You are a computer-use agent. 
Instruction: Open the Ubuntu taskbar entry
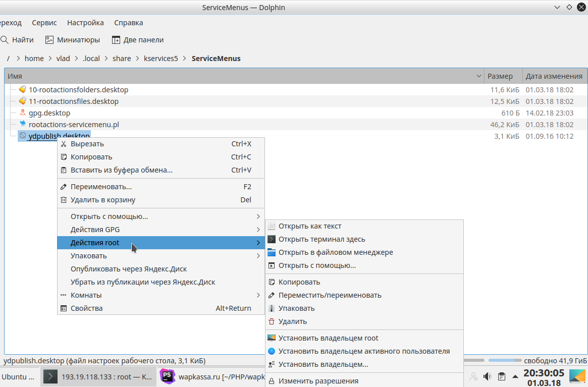[x=19, y=376]
